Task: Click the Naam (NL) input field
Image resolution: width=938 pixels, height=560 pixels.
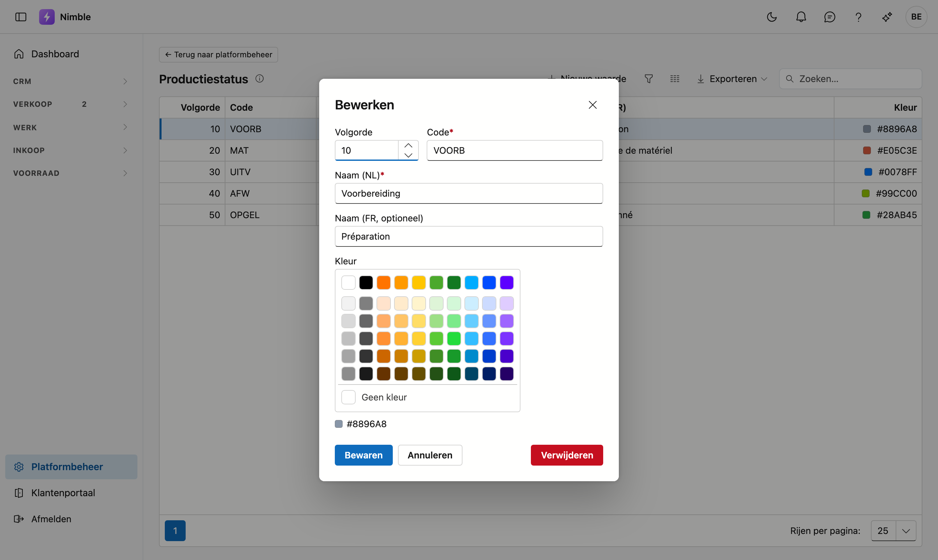Action: (x=469, y=194)
